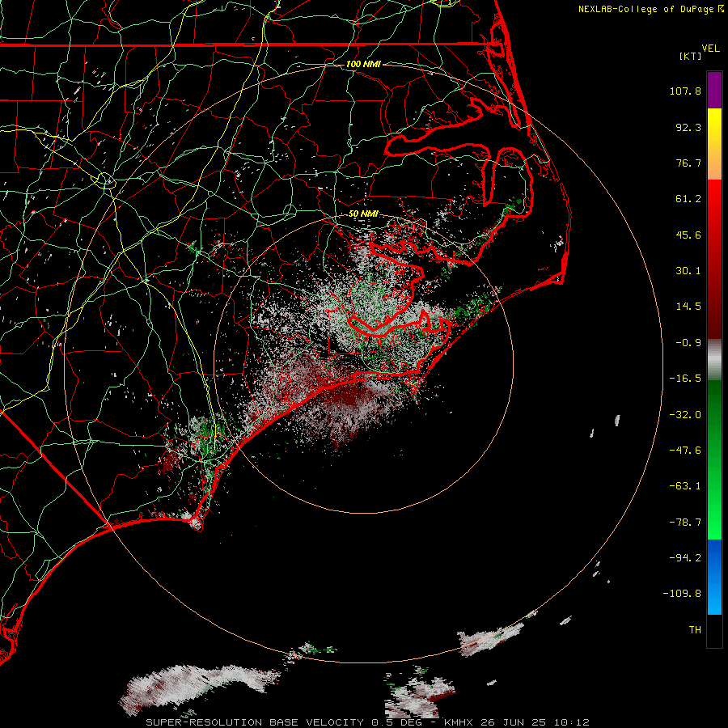Click the gray segment of velocity color bar

coord(714,359)
